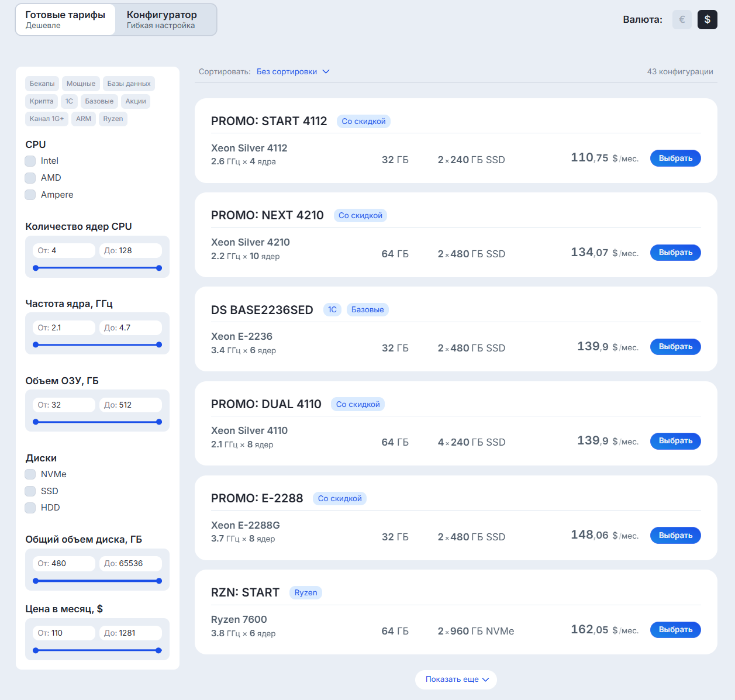Image resolution: width=735 pixels, height=700 pixels.
Task: Filter by the Крипта tag
Action: click(x=42, y=101)
